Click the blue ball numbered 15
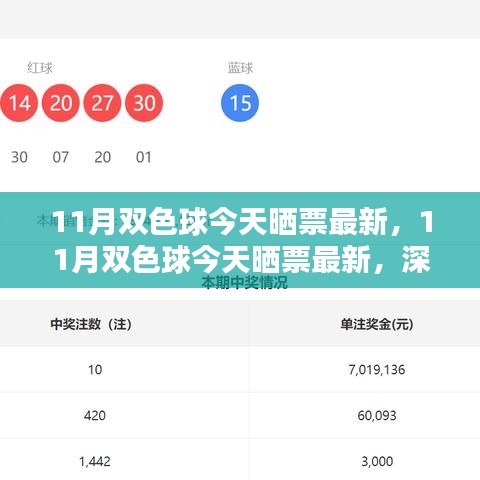 [x=240, y=103]
